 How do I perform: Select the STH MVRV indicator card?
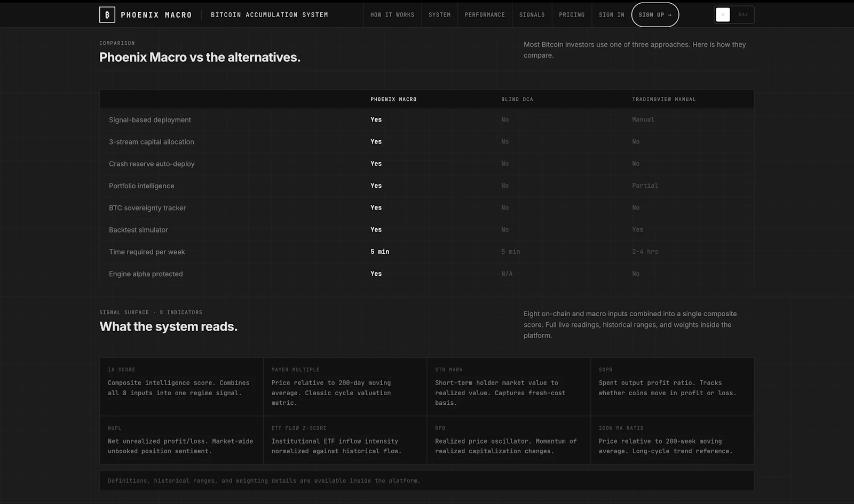click(x=509, y=387)
